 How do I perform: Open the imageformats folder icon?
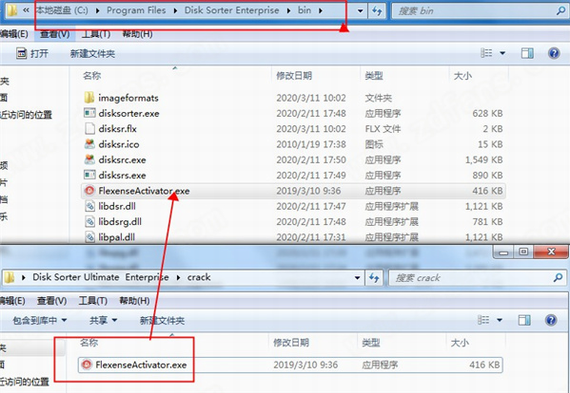click(x=89, y=98)
